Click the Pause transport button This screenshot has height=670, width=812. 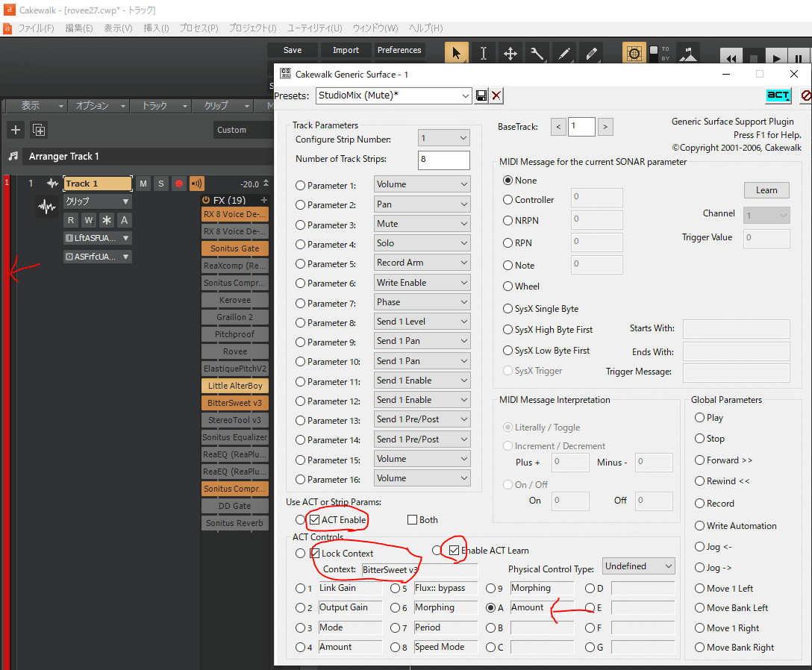pos(799,57)
